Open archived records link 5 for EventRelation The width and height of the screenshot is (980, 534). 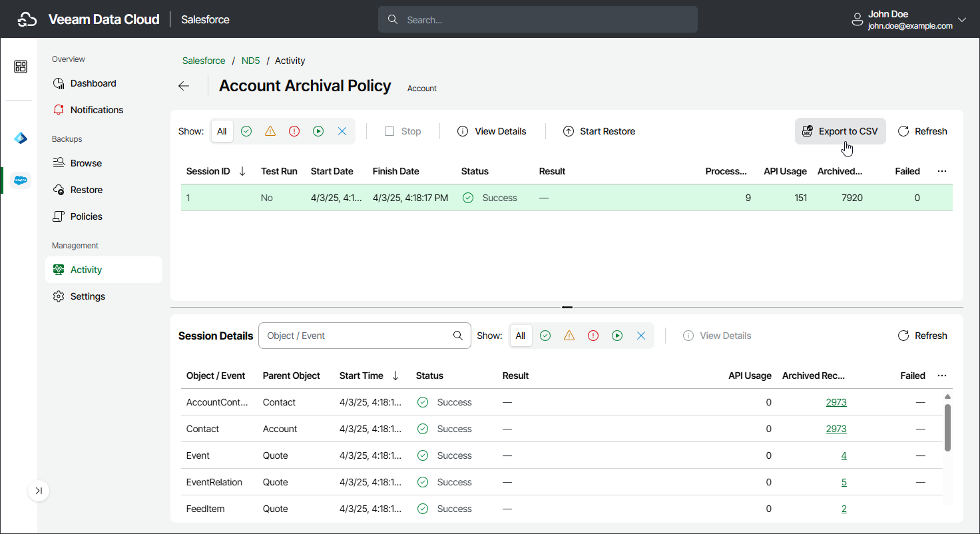click(x=844, y=482)
